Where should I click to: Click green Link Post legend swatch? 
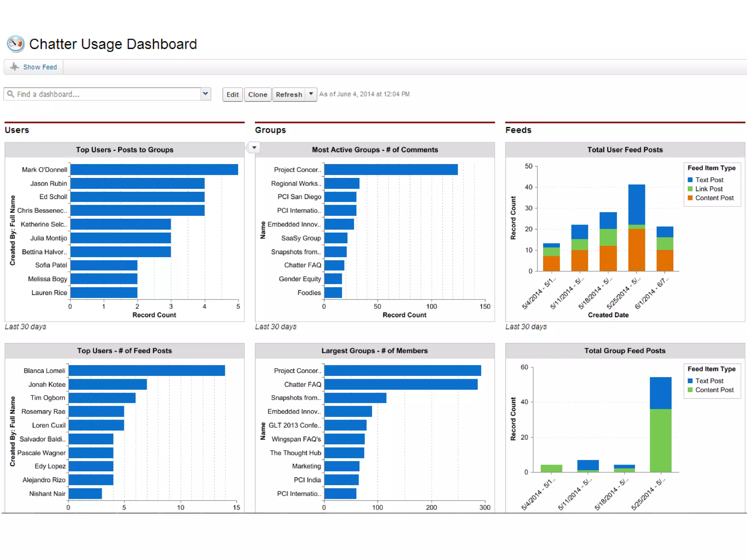tap(690, 189)
